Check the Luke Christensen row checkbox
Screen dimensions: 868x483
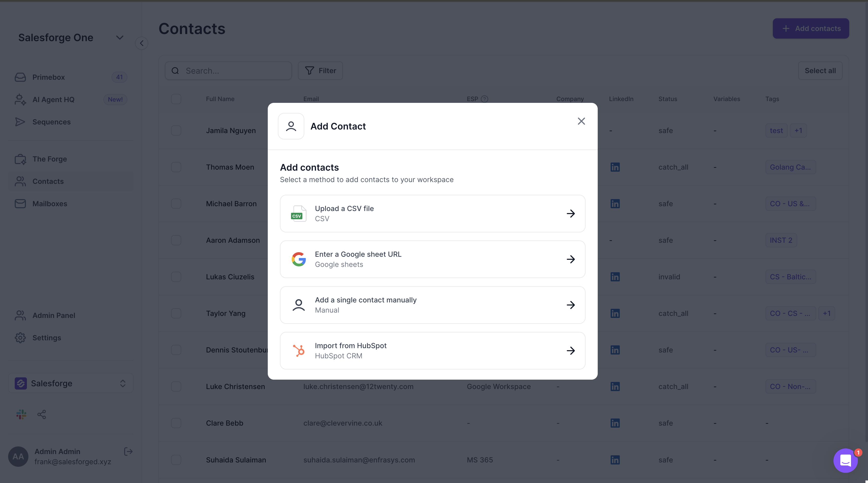click(x=176, y=386)
